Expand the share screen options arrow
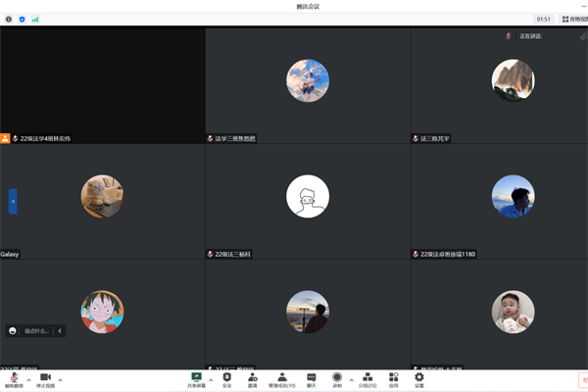Screen dimensions: 588x392 coord(211,379)
